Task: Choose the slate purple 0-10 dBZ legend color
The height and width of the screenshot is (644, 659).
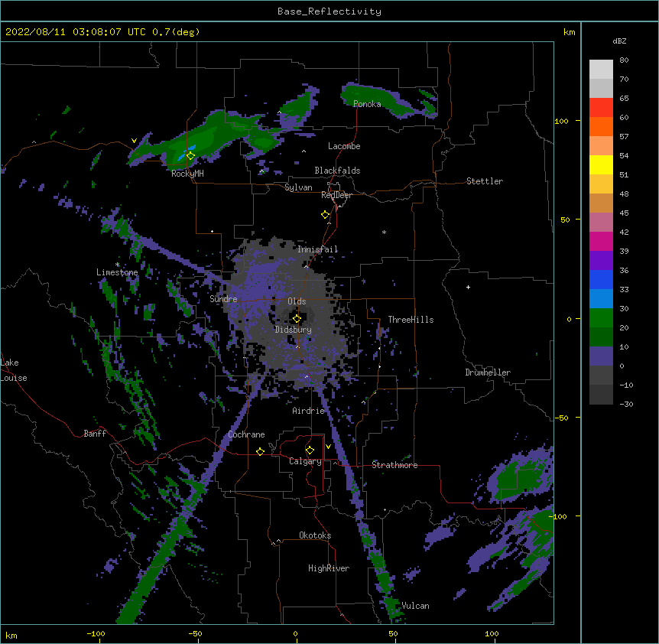Action: [601, 356]
